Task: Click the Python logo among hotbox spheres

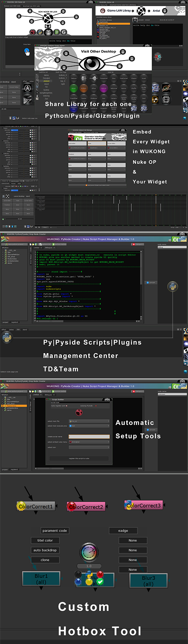Action: click(89, 575)
